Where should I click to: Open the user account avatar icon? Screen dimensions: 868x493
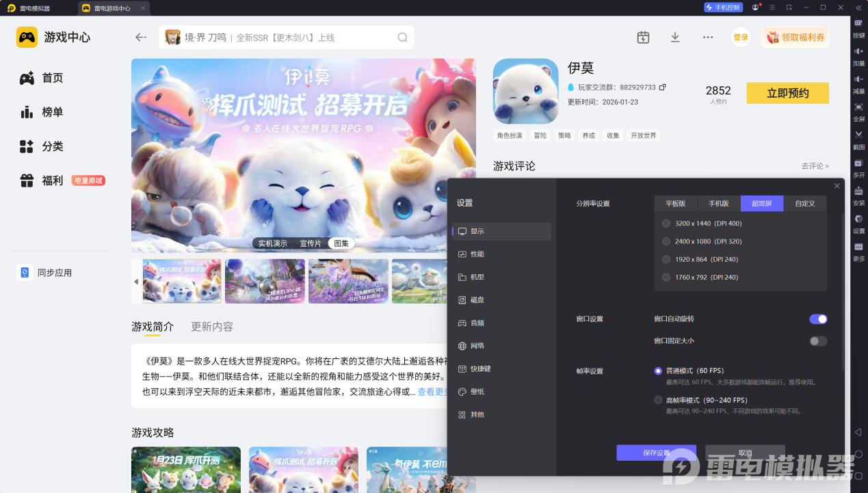[755, 8]
